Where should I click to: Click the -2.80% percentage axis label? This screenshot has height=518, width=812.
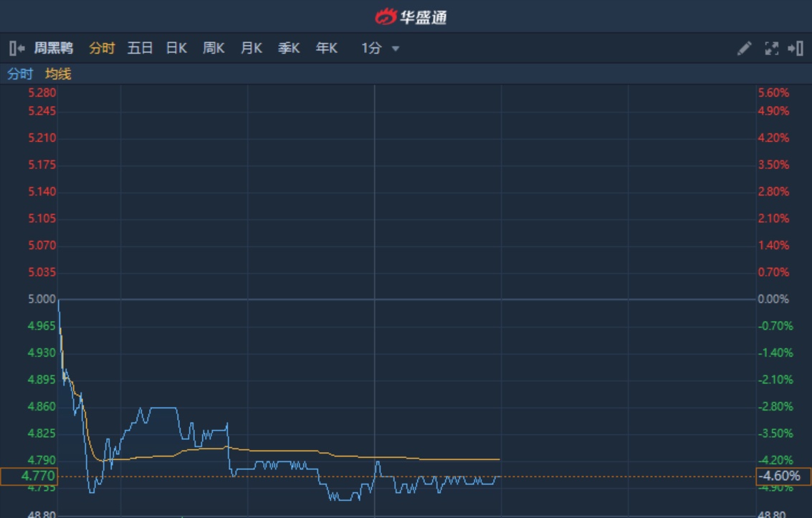tap(775, 406)
